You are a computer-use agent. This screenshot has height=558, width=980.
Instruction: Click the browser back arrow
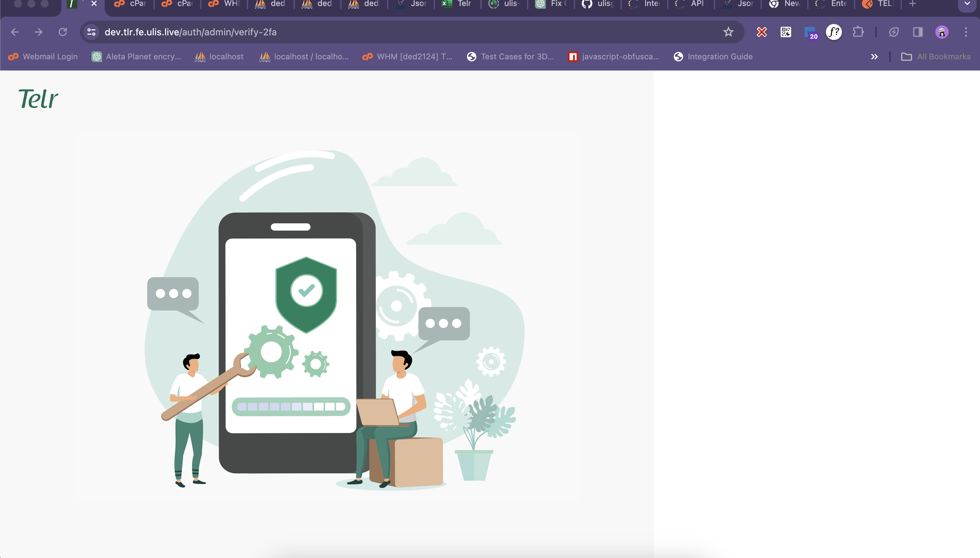click(15, 32)
